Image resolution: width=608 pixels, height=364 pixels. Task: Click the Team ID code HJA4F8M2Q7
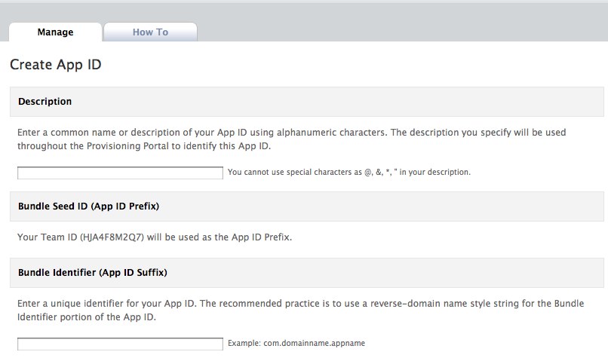[x=112, y=237]
